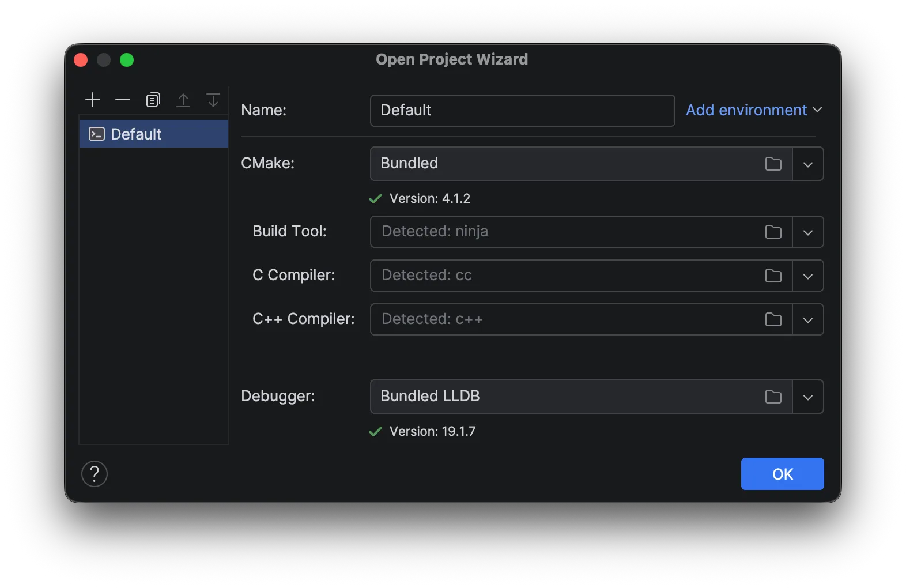Expand the Build Tool dropdown arrow
The image size is (906, 588).
(808, 232)
